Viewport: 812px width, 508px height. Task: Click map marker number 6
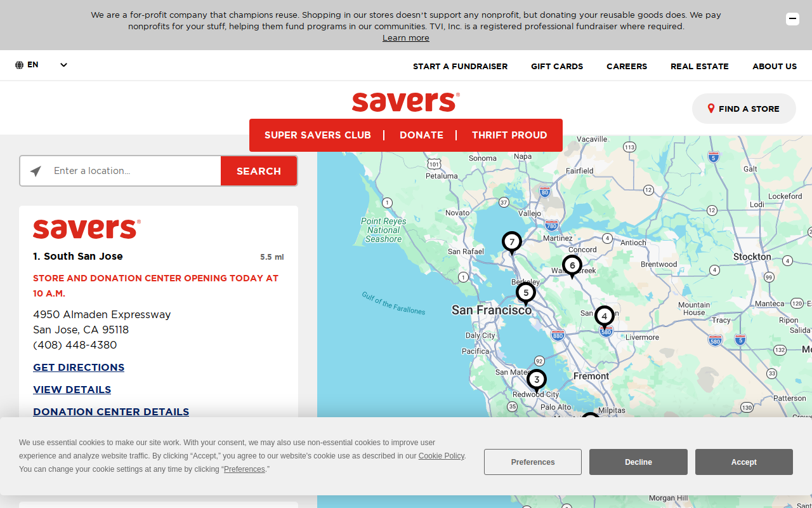click(x=572, y=267)
